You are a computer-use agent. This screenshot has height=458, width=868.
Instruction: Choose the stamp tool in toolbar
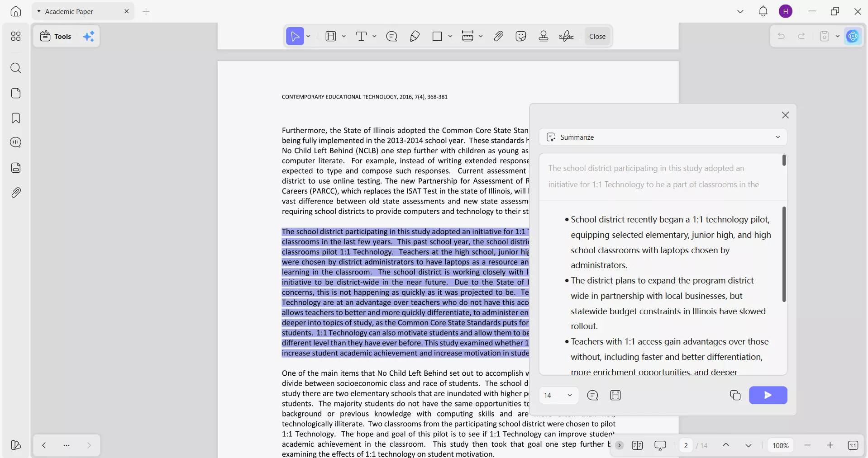point(544,37)
